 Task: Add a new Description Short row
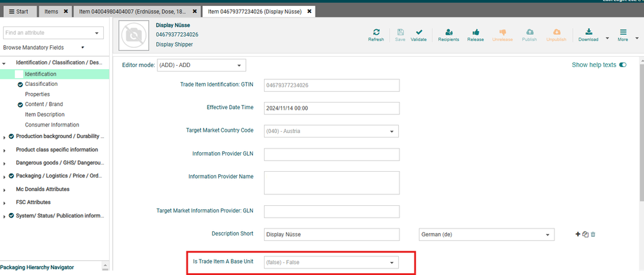point(578,234)
